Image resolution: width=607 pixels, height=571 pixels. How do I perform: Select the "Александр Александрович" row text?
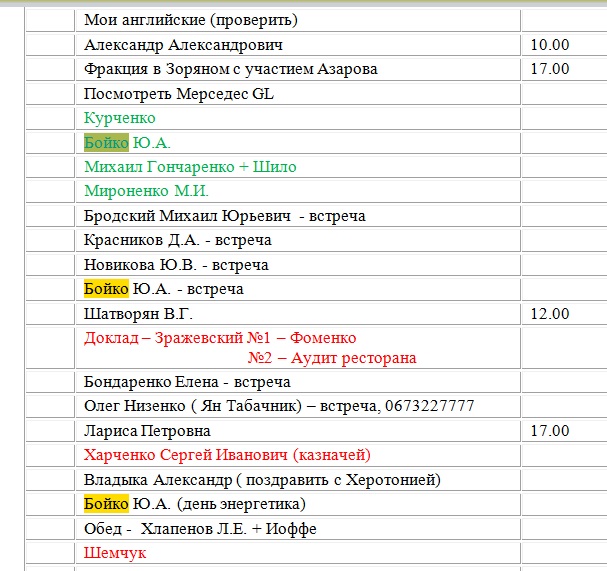(183, 45)
